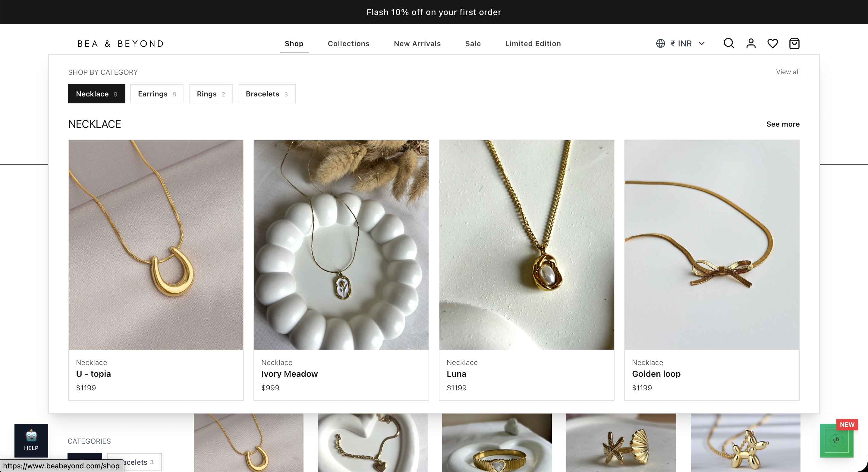Select the Rings category tab
The width and height of the screenshot is (868, 472).
211,94
